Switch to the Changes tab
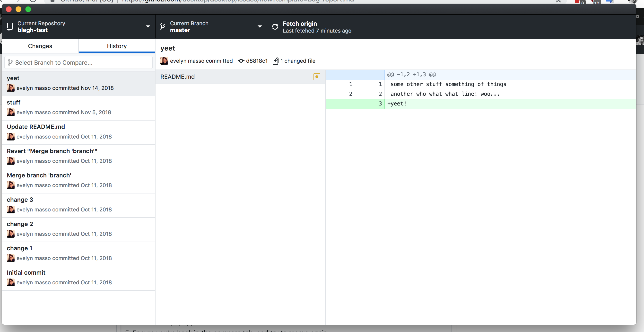This screenshot has width=644, height=332. tap(40, 46)
